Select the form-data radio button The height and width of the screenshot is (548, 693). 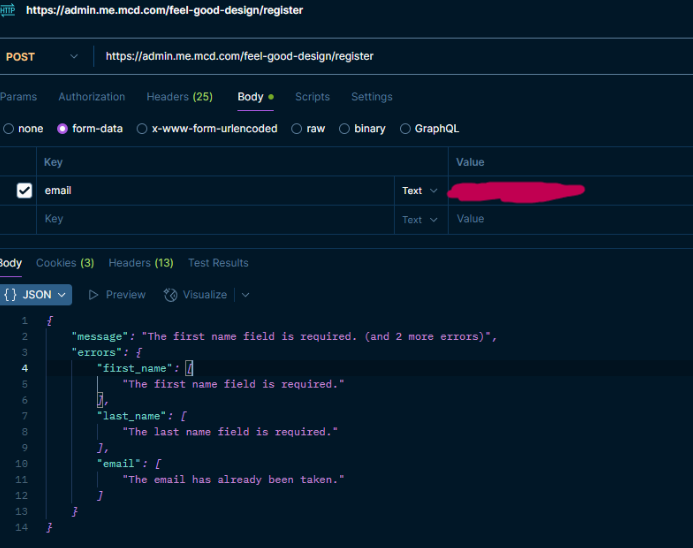(62, 129)
